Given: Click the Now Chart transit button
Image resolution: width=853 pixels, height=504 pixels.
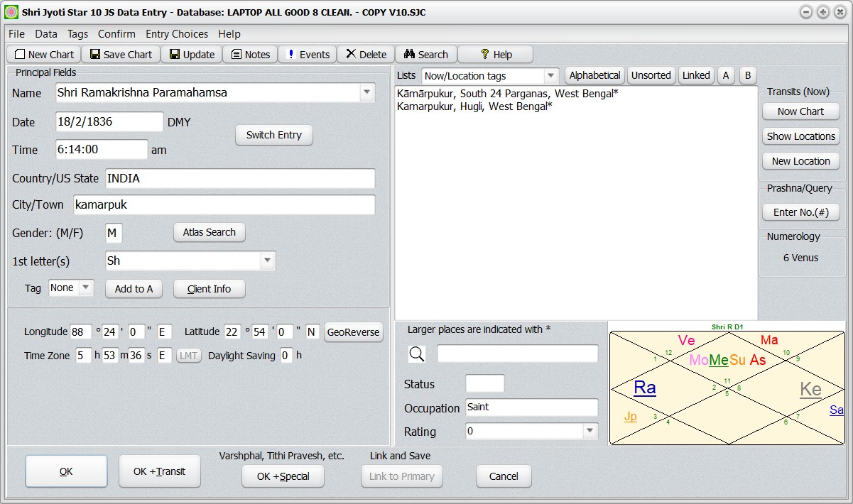Looking at the screenshot, I should [x=801, y=111].
